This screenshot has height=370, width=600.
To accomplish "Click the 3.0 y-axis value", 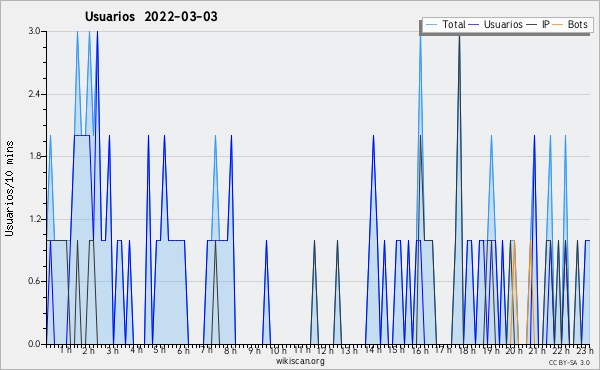I will pyautogui.click(x=34, y=31).
